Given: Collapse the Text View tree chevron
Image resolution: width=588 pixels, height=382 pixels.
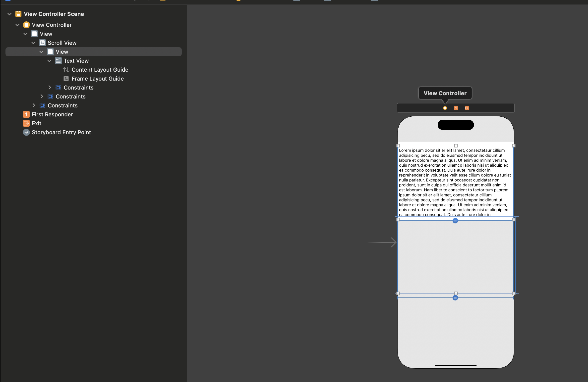Looking at the screenshot, I should coord(49,61).
